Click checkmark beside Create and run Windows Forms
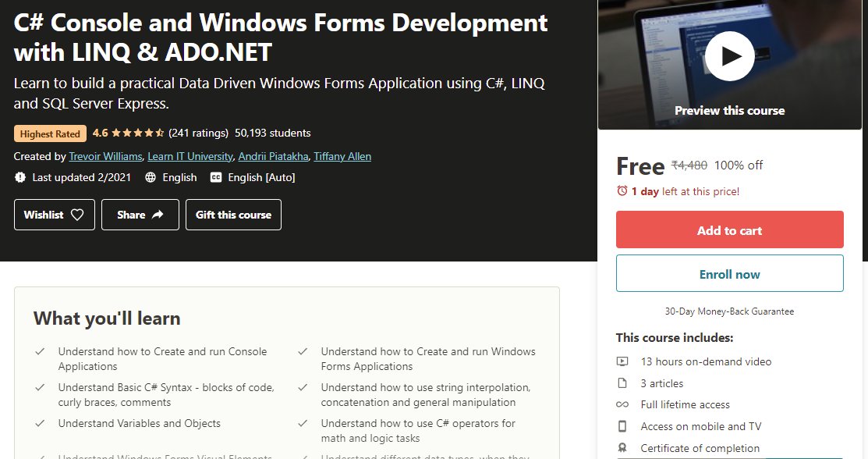 tap(303, 351)
